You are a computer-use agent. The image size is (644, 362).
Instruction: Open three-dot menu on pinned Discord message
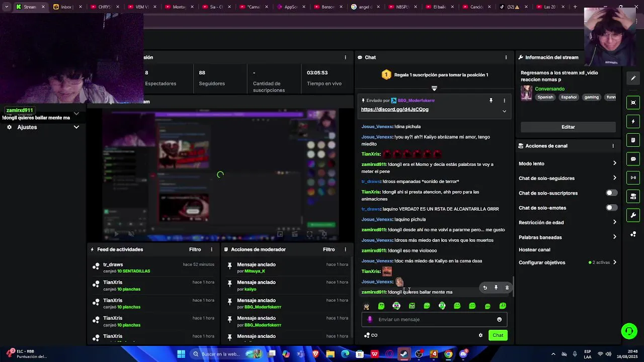pos(504,101)
